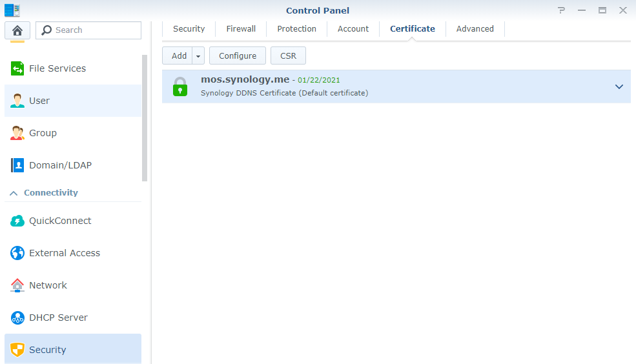Click the Network house icon
The height and width of the screenshot is (364, 636).
click(17, 285)
